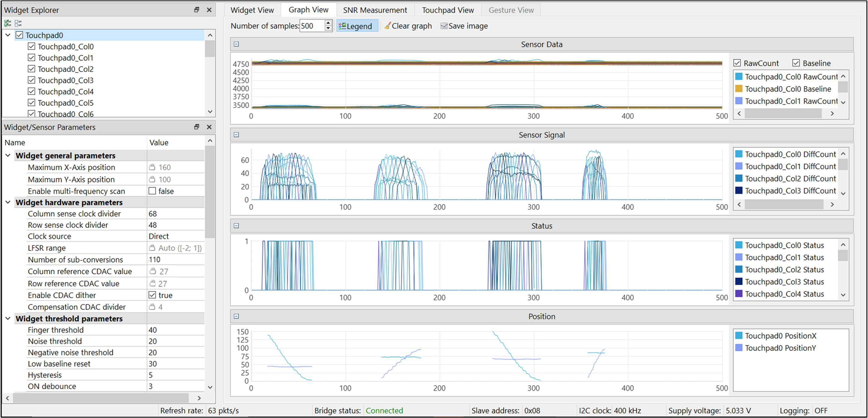Close the Widget Explorer panel
The width and height of the screenshot is (868, 418).
coord(209,10)
